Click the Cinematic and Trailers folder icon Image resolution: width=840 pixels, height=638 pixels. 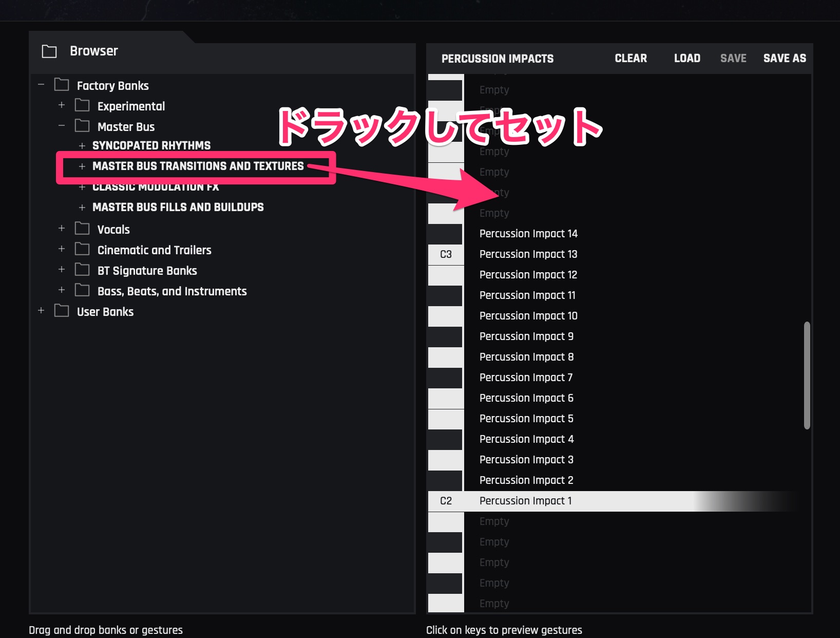[x=82, y=250]
